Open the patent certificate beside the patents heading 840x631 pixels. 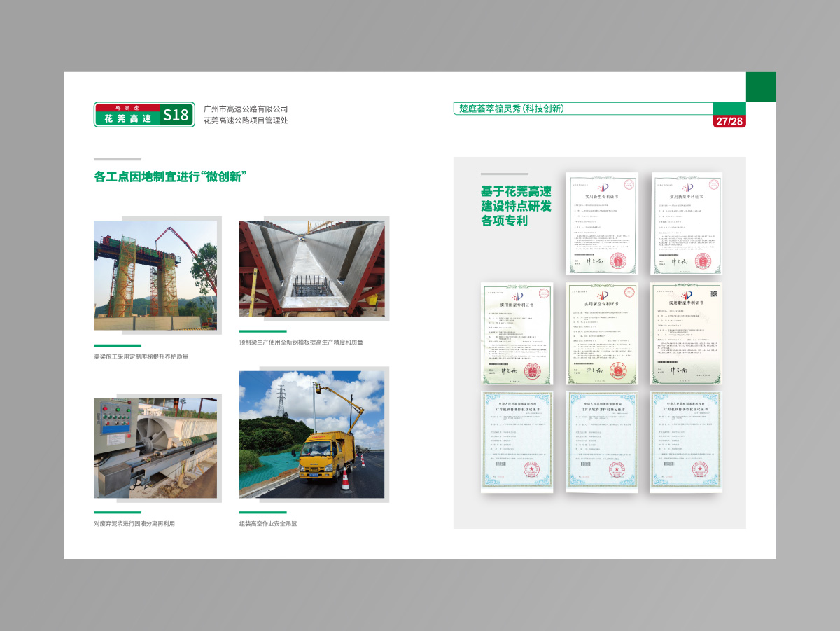point(602,223)
